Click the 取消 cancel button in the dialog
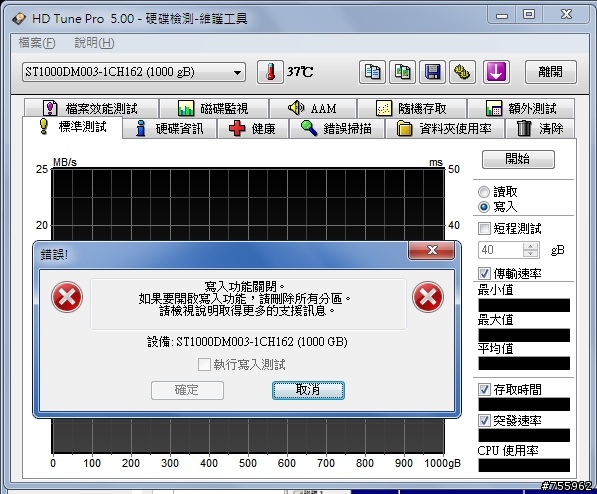The width and height of the screenshot is (597, 494). pos(308,390)
